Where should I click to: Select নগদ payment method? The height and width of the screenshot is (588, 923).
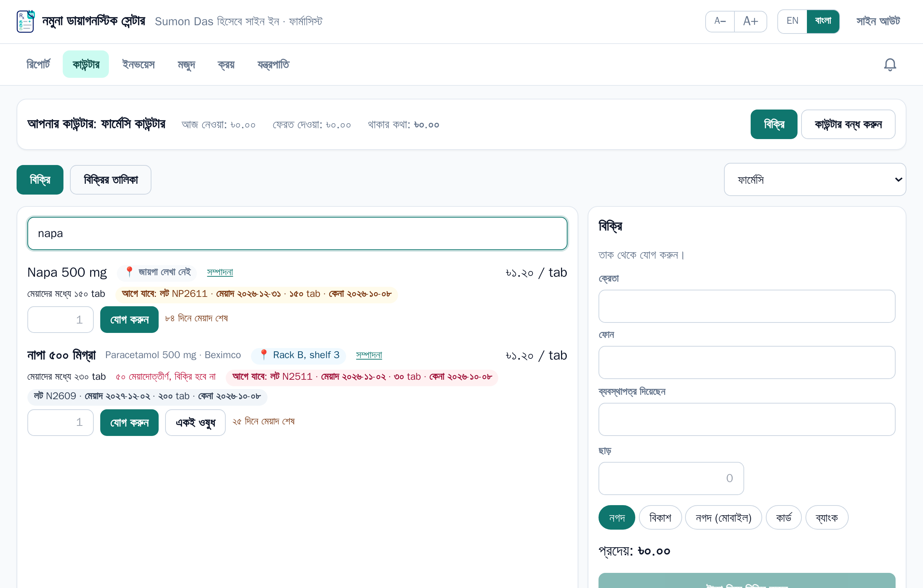tap(617, 517)
